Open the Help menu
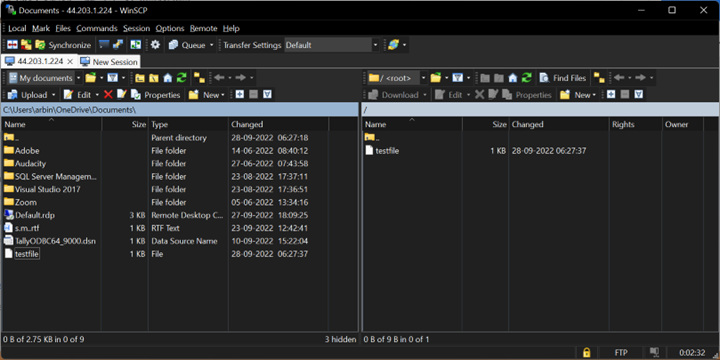720x360 pixels. click(231, 28)
